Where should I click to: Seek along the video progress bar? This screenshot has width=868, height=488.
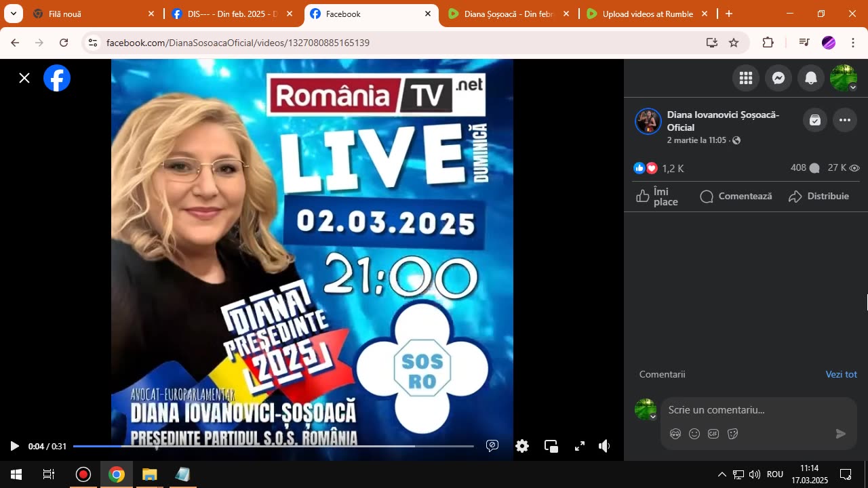(x=273, y=446)
